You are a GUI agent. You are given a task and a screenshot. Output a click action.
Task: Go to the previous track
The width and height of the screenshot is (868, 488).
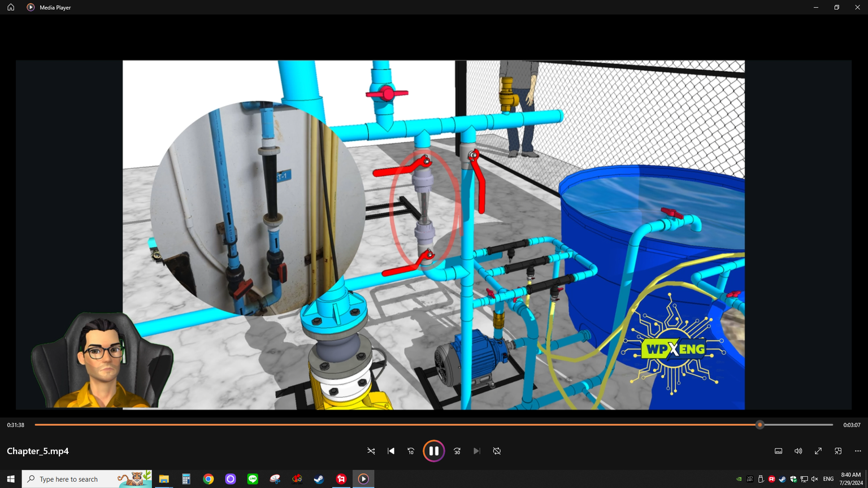(391, 451)
